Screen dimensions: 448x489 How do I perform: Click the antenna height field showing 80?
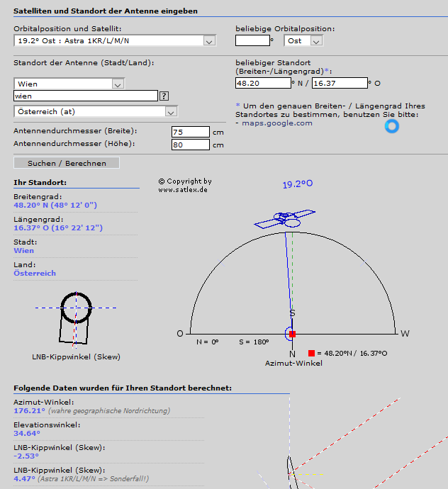coord(190,145)
